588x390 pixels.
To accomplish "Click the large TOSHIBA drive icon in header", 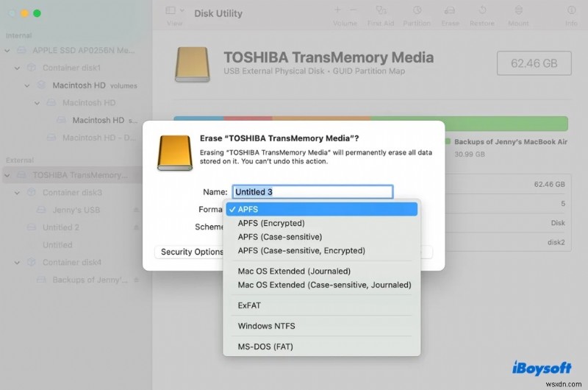I will [193, 64].
